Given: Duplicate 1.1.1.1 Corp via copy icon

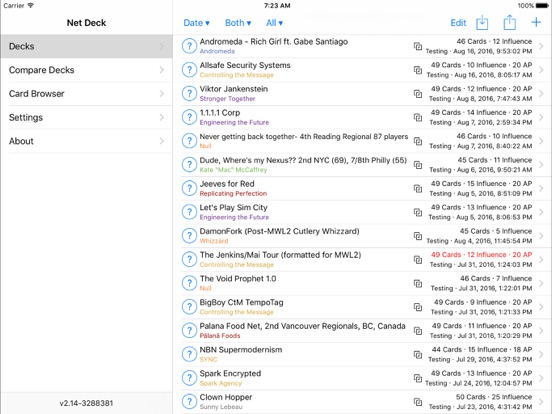Looking at the screenshot, I should tap(418, 117).
